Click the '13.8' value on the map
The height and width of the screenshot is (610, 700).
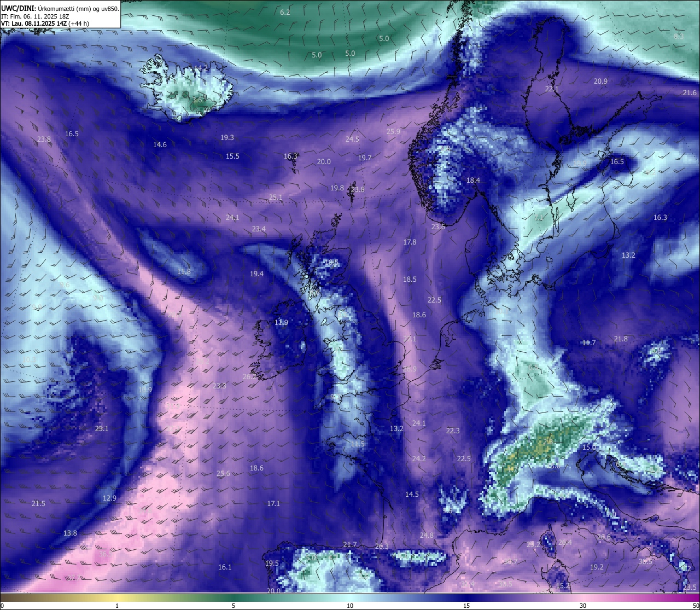70,533
